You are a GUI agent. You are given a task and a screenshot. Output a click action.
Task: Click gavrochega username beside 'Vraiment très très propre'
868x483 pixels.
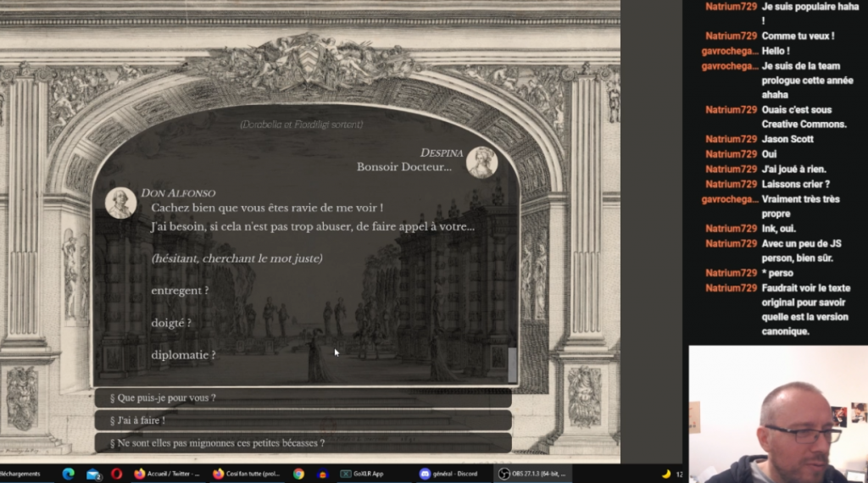730,199
